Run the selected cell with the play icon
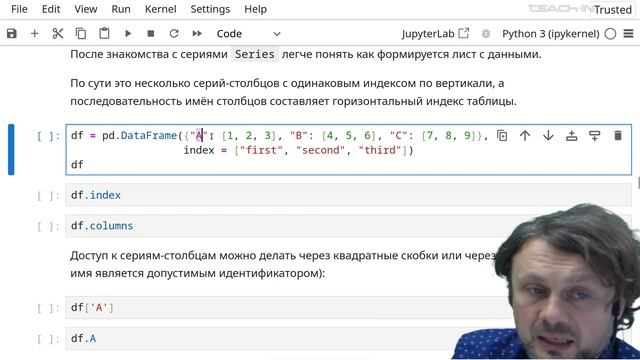The height and width of the screenshot is (360, 640). pyautogui.click(x=128, y=33)
